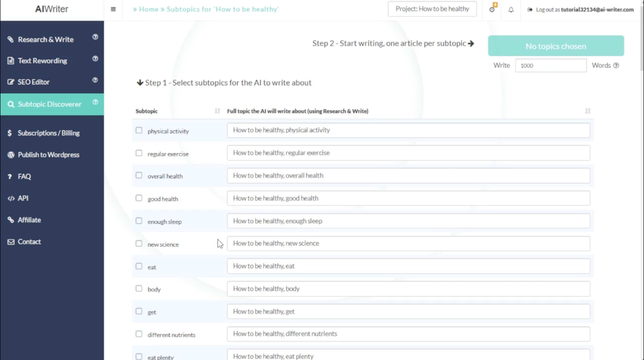Open Subscriptions / Billing page
The width and height of the screenshot is (644, 360).
(x=49, y=133)
